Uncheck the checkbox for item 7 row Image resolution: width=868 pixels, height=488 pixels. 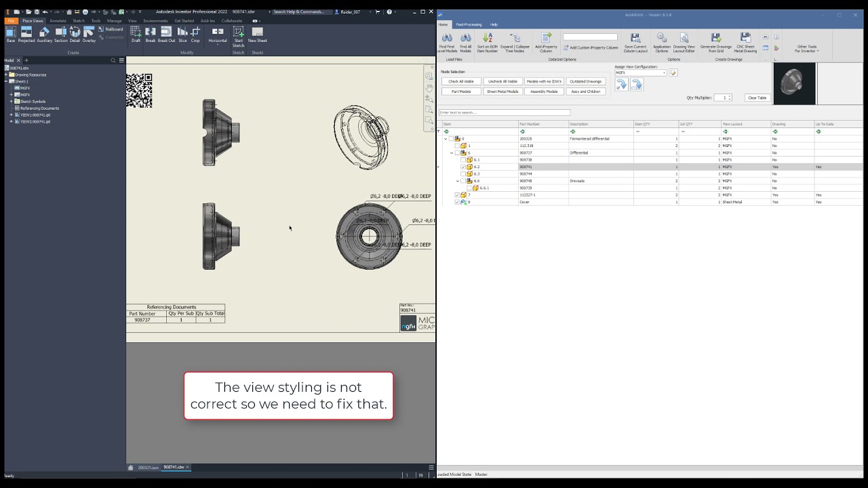click(x=457, y=195)
